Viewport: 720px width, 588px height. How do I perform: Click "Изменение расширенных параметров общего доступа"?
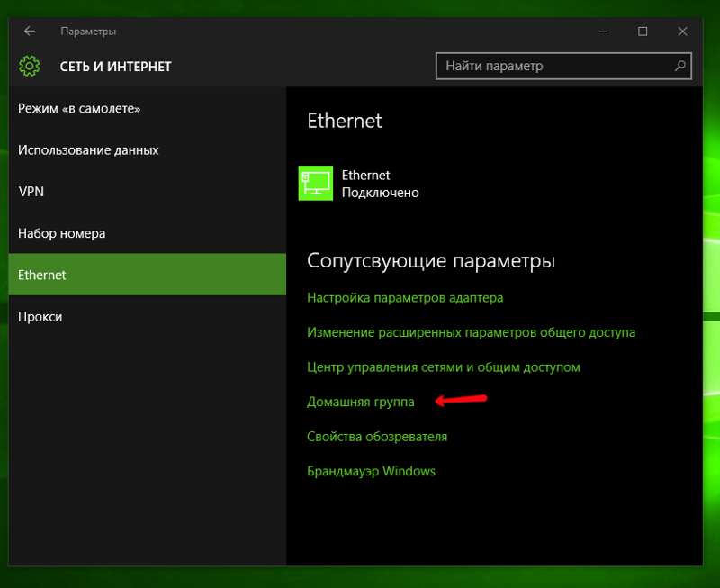coord(471,332)
